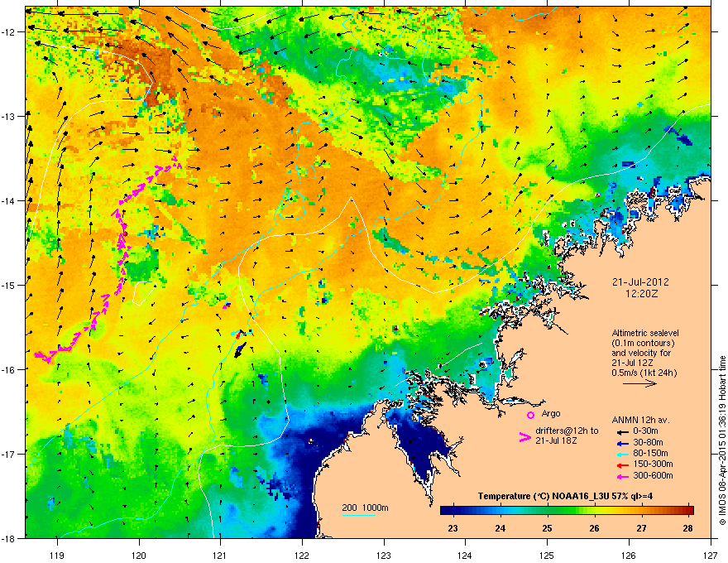Image resolution: width=728 pixels, height=563 pixels.
Task: Click the longitude axis label 123
Action: tap(384, 555)
